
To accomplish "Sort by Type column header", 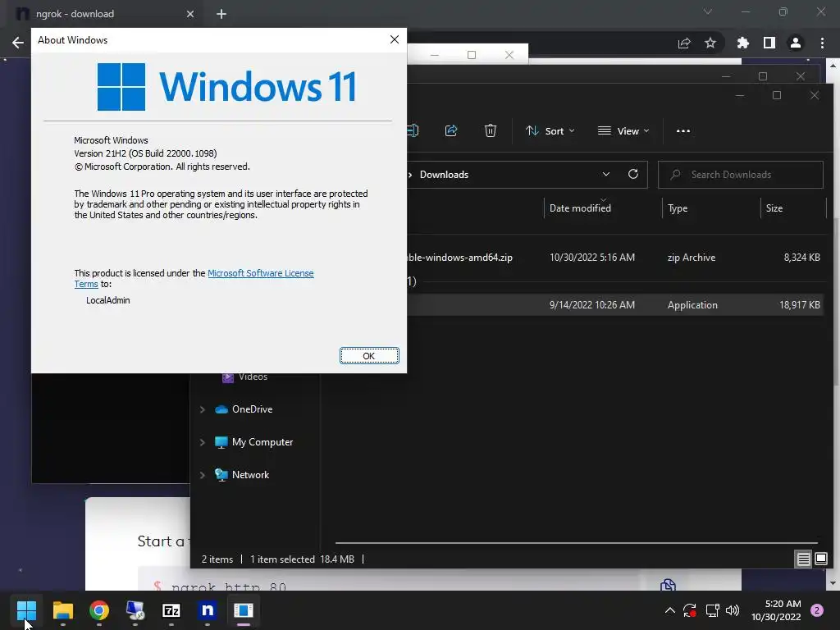I will click(x=678, y=208).
